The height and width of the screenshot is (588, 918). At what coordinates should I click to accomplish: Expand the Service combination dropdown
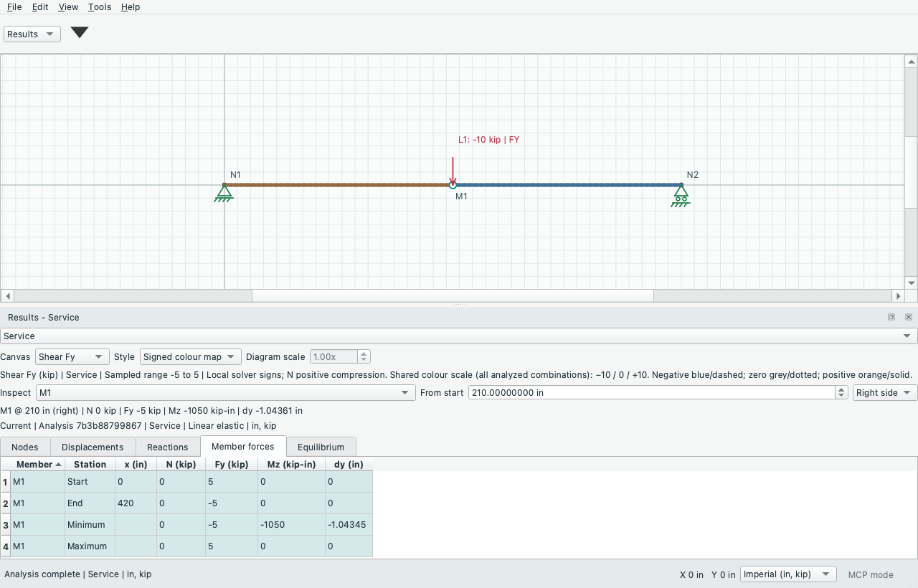click(459, 336)
